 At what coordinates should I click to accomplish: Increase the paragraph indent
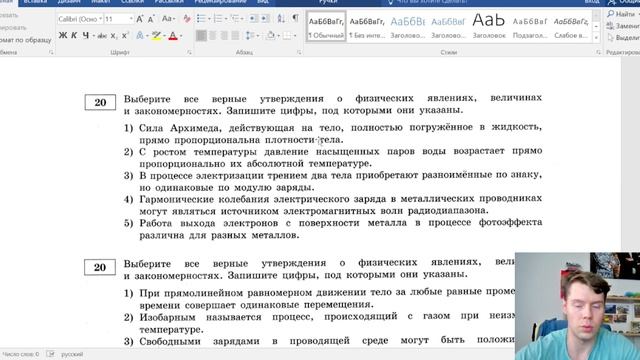coord(265,19)
